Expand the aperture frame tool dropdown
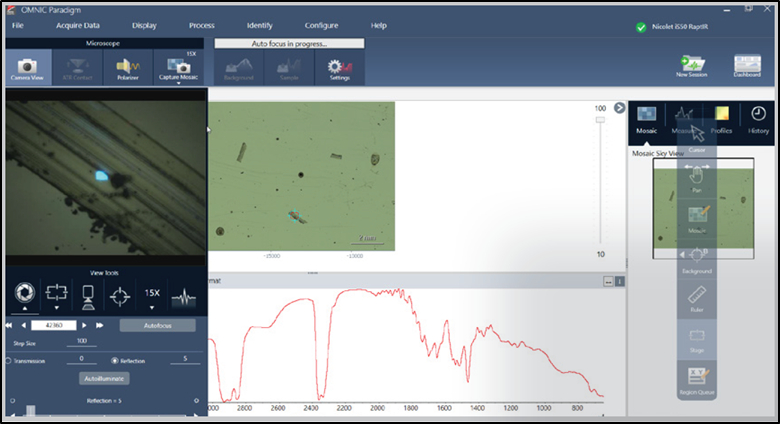Screen dimensions: 780x424 pyautogui.click(x=56, y=308)
